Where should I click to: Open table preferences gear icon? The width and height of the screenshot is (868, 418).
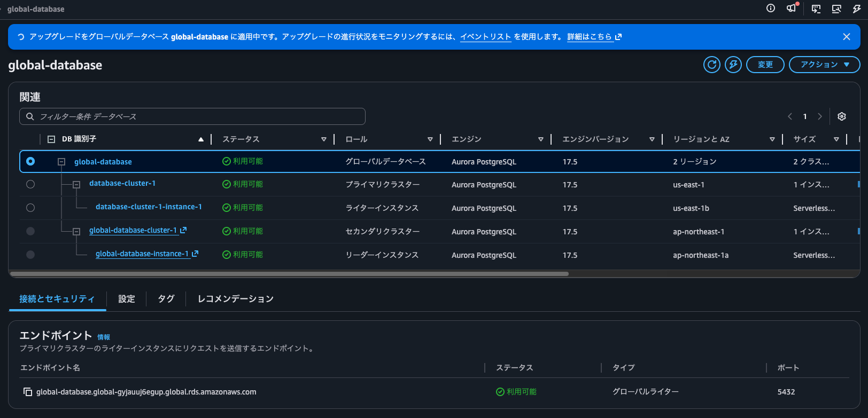coord(842,116)
